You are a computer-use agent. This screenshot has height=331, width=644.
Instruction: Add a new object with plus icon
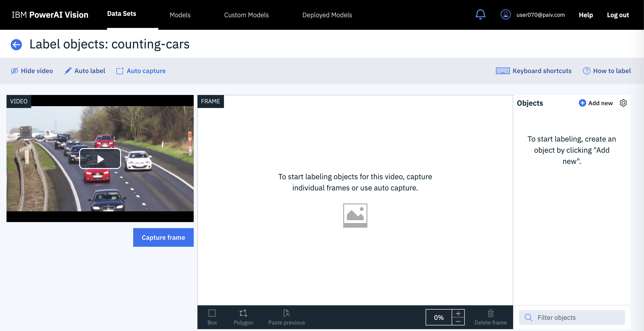582,103
